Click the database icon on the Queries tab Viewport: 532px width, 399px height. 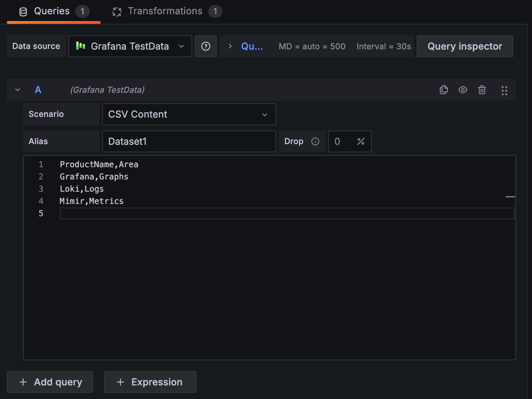(22, 11)
